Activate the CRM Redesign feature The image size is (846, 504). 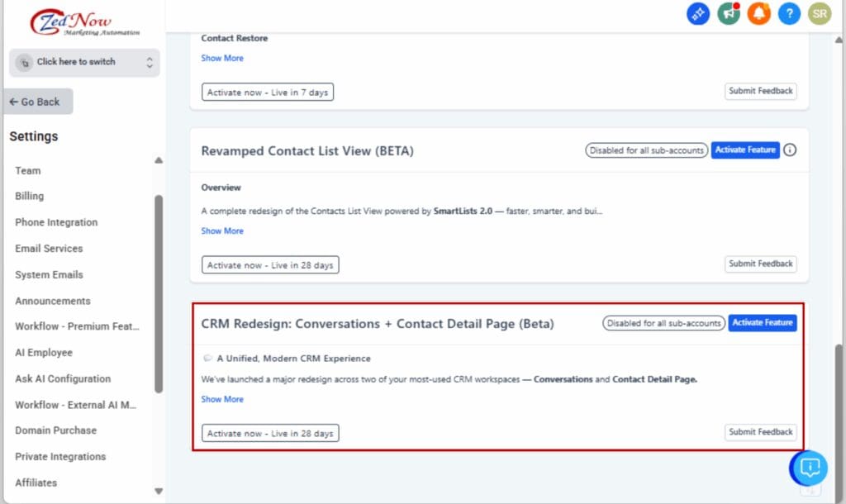(x=762, y=322)
